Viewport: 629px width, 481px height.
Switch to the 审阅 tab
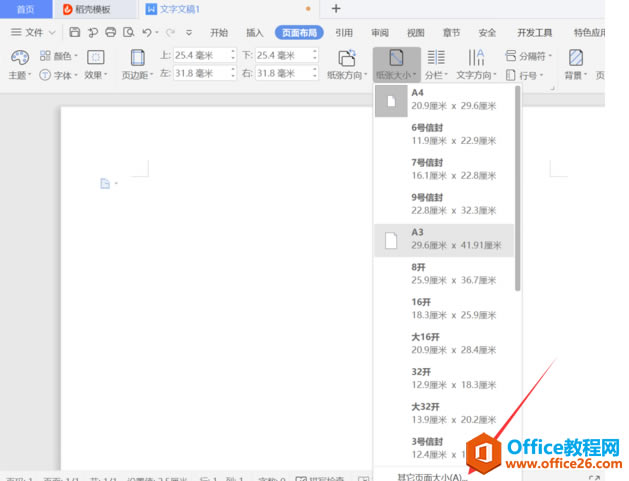(379, 33)
